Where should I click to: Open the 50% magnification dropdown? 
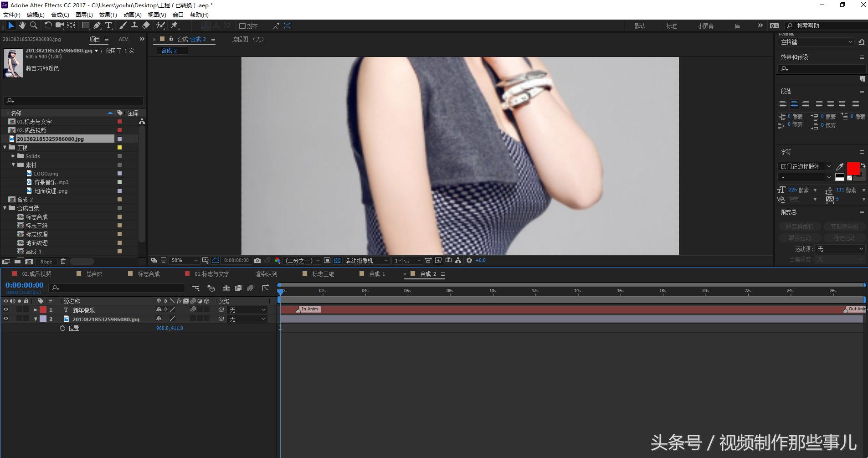click(184, 261)
